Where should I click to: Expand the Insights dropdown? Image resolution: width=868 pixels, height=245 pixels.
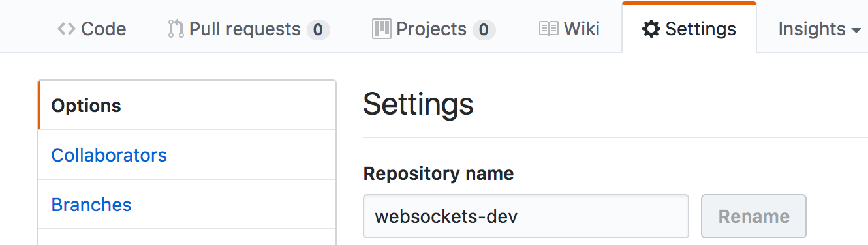pos(820,29)
